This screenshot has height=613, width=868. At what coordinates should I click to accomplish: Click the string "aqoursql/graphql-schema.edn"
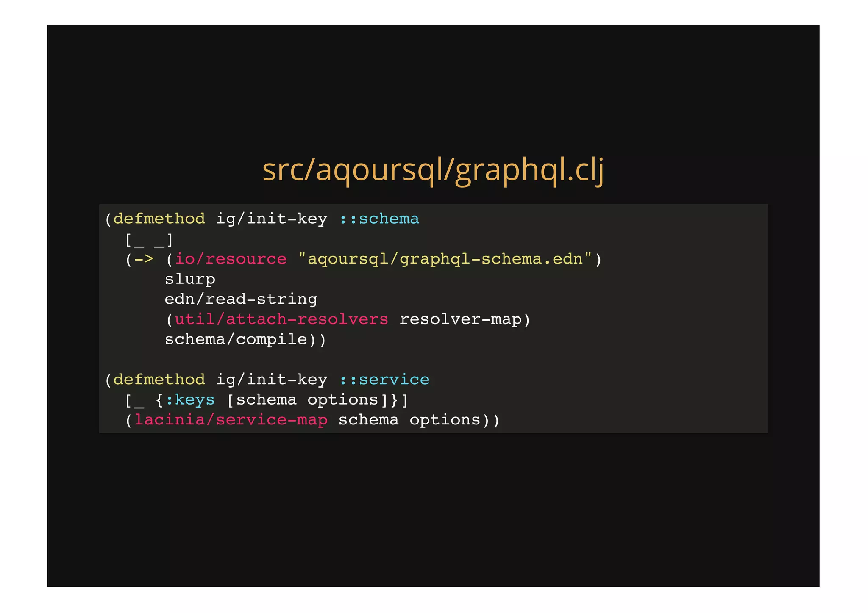(445, 259)
